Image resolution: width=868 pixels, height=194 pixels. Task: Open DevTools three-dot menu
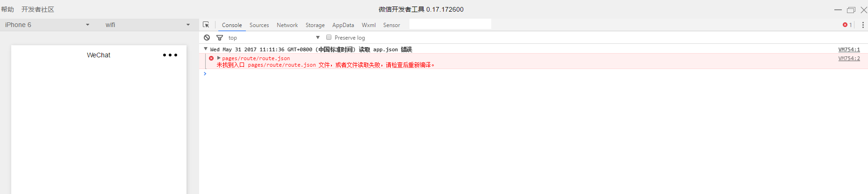[863, 25]
